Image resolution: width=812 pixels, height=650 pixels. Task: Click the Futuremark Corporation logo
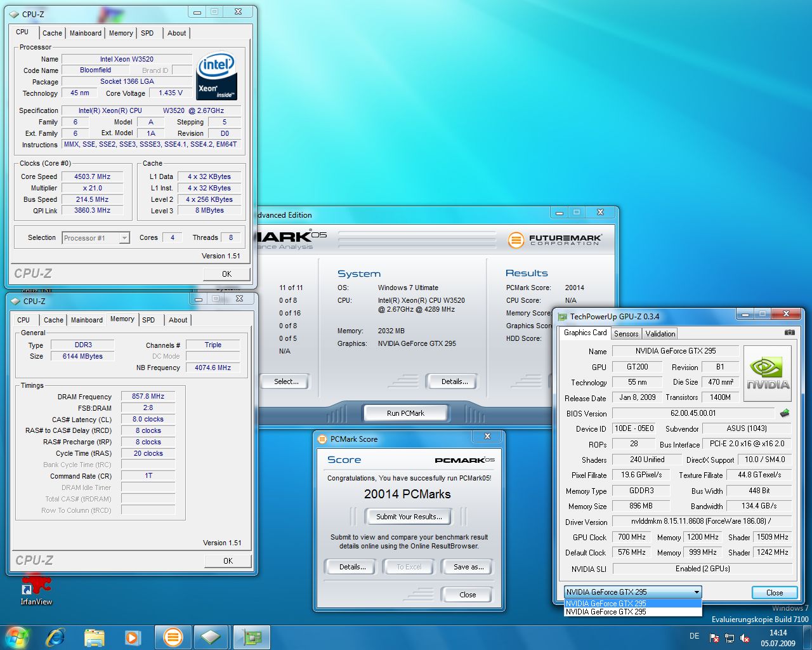pos(554,240)
